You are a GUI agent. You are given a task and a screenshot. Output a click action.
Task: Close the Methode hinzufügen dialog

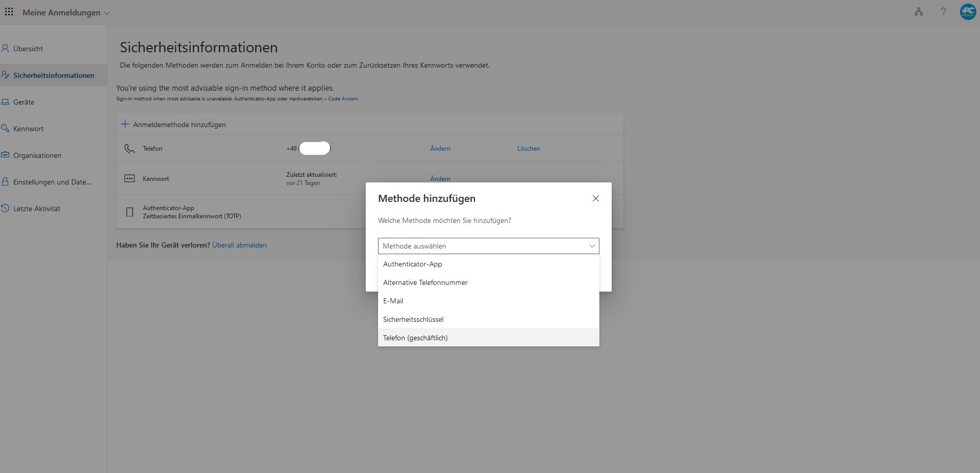tap(595, 198)
